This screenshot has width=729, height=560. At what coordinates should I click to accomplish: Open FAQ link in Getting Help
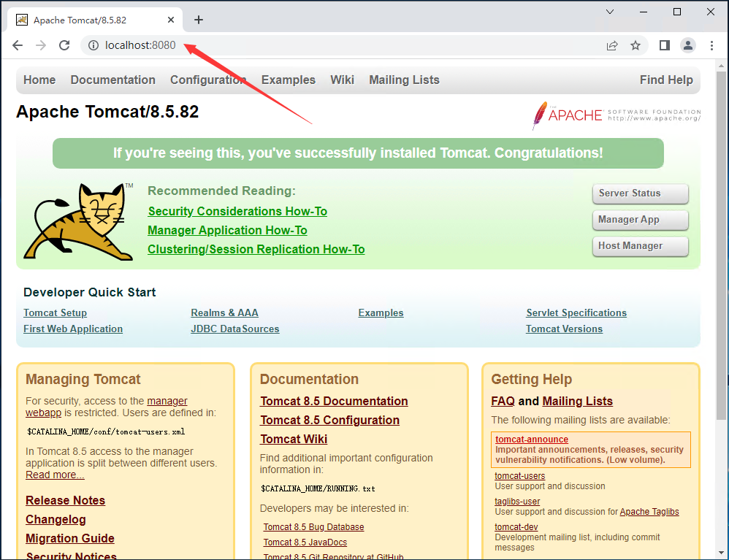click(503, 401)
